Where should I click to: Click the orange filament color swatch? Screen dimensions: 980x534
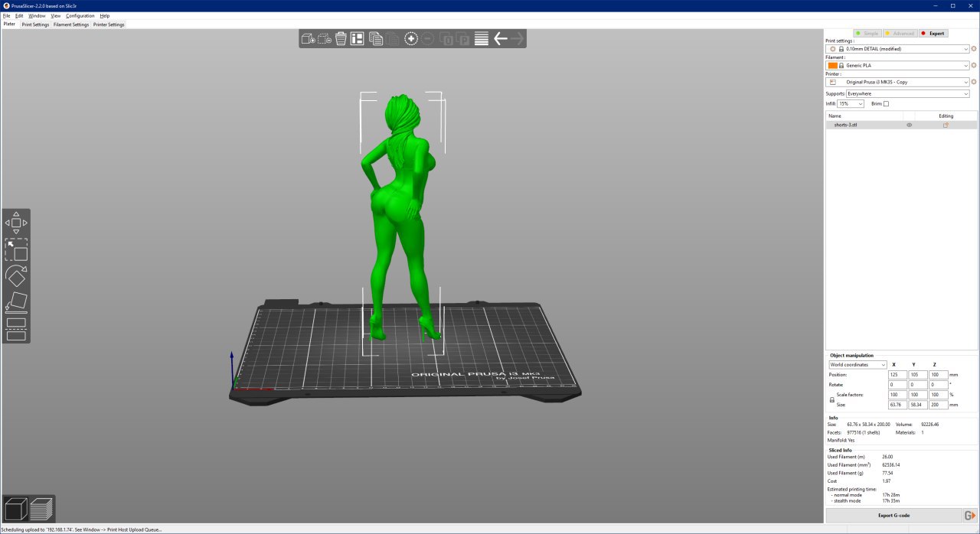(833, 65)
